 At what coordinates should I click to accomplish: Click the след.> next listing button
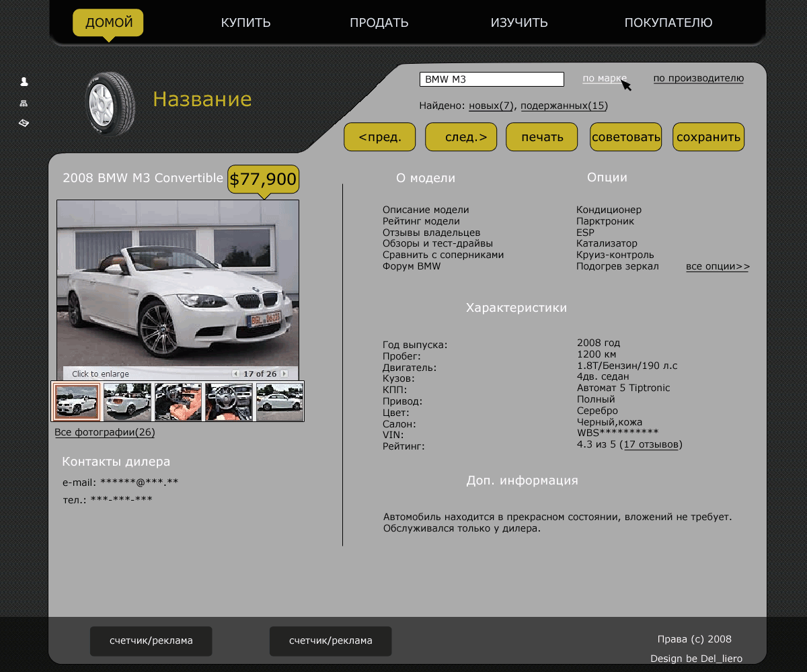pyautogui.click(x=461, y=137)
